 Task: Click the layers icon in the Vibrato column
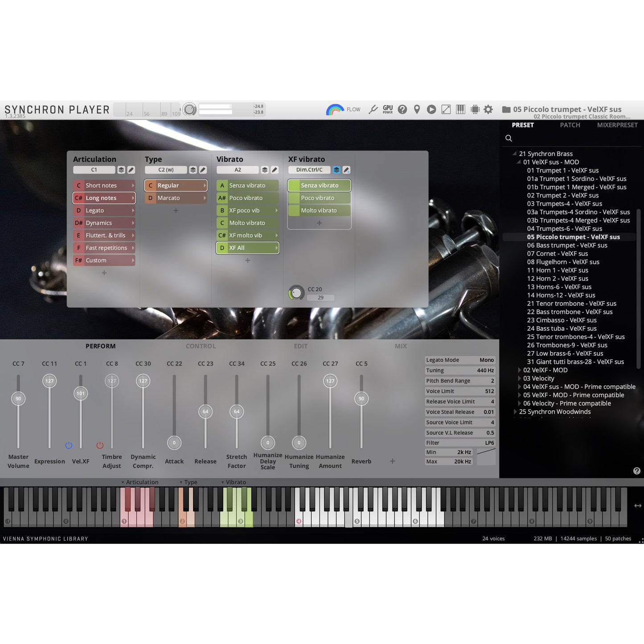[x=265, y=170]
